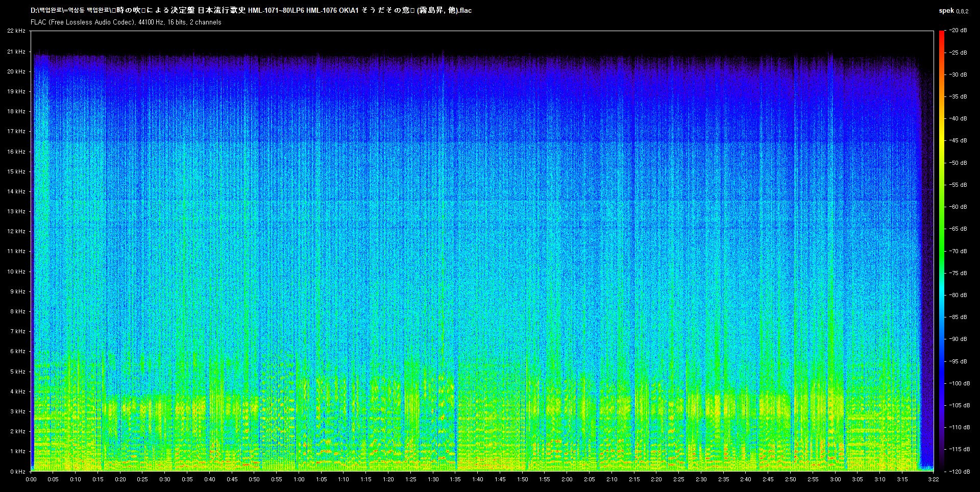This screenshot has height=492, width=980.
Task: Click the 3:22 end time label
Action: (x=934, y=479)
